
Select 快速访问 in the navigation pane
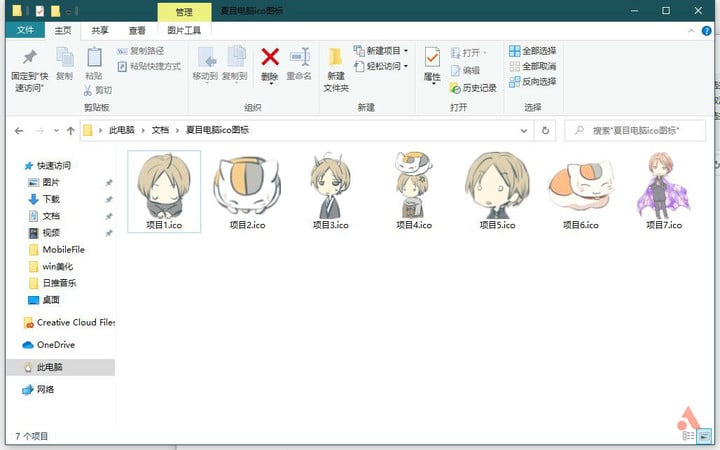54,165
